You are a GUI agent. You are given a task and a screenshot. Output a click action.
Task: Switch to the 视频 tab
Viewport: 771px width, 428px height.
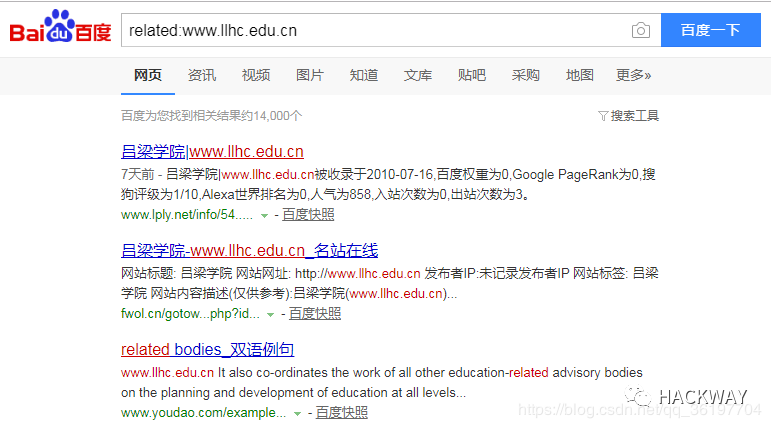click(x=256, y=75)
